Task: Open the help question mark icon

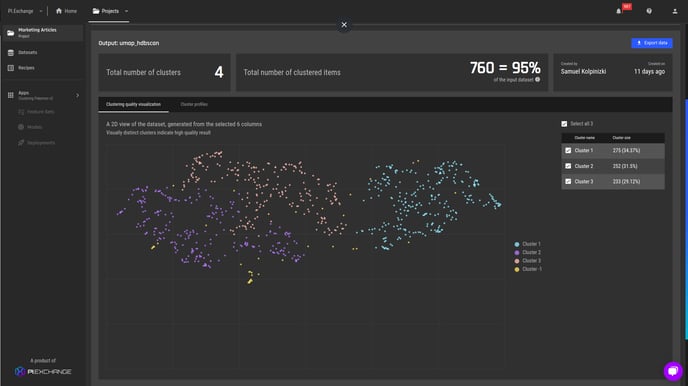Action: 649,11
